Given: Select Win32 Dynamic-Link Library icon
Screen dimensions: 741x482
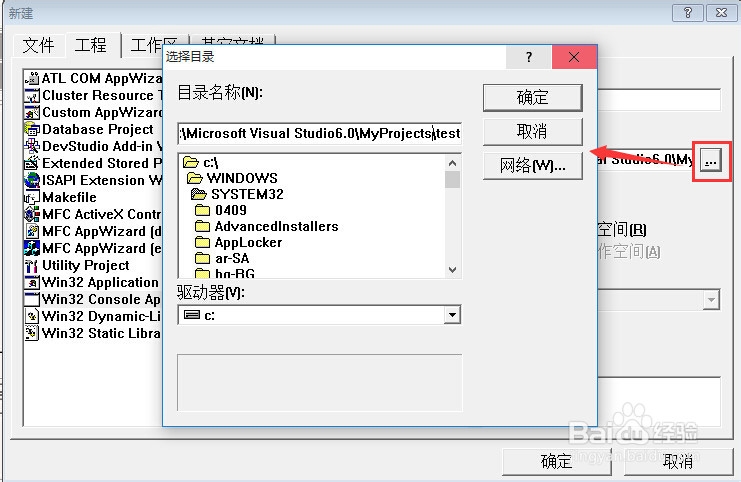Looking at the screenshot, I should click(32, 317).
